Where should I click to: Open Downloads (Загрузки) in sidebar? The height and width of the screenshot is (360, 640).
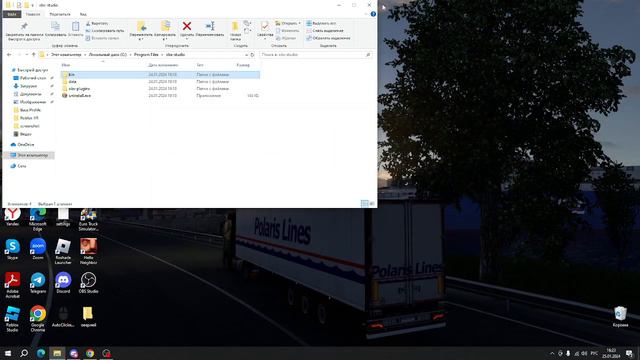click(x=25, y=86)
